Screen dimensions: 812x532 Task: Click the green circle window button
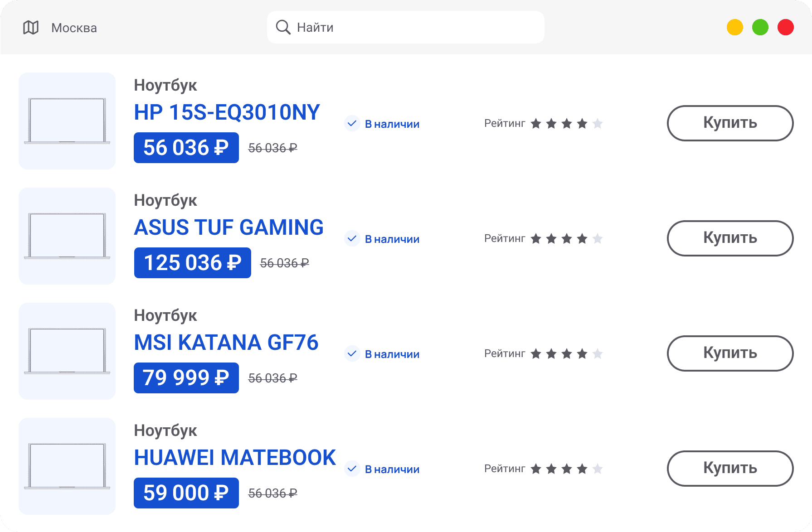pyautogui.click(x=760, y=27)
